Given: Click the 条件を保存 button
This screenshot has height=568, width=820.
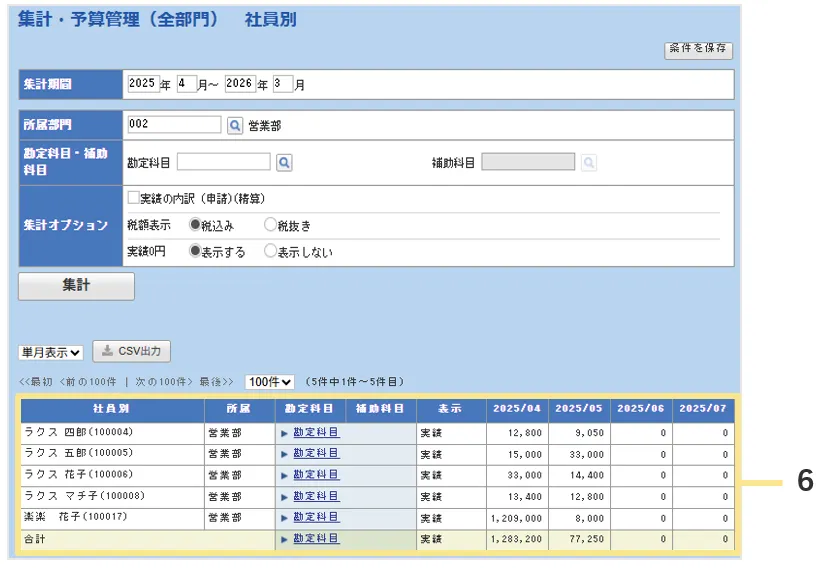Looking at the screenshot, I should [x=698, y=49].
